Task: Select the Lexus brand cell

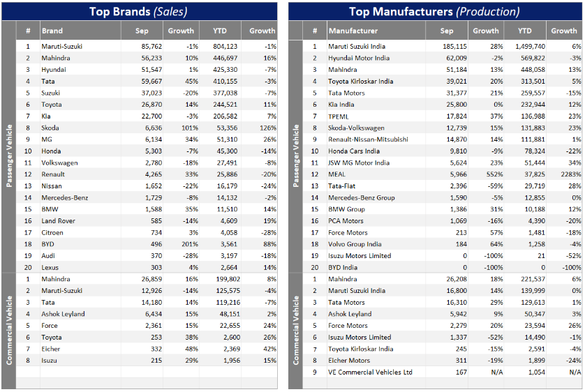Action: click(52, 267)
